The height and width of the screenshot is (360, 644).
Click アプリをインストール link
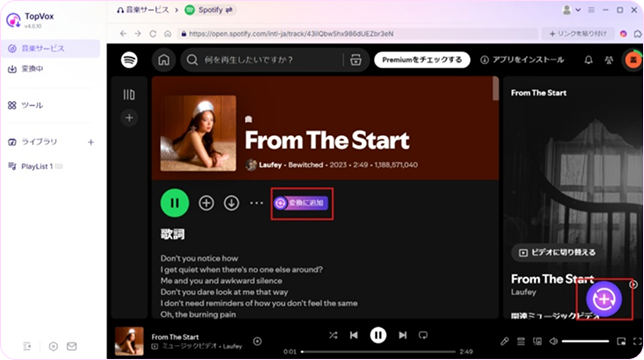[522, 60]
